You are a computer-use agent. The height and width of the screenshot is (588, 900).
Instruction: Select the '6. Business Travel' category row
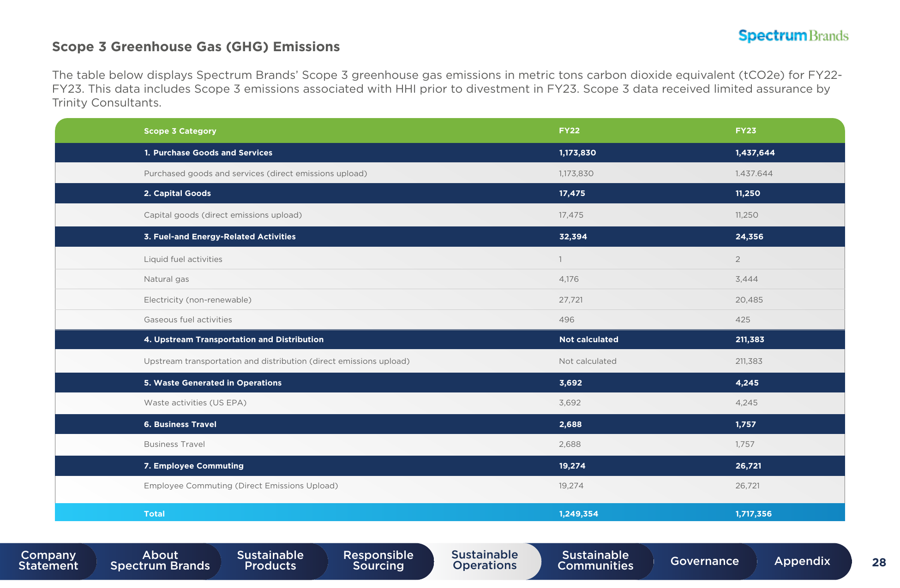pos(450,424)
